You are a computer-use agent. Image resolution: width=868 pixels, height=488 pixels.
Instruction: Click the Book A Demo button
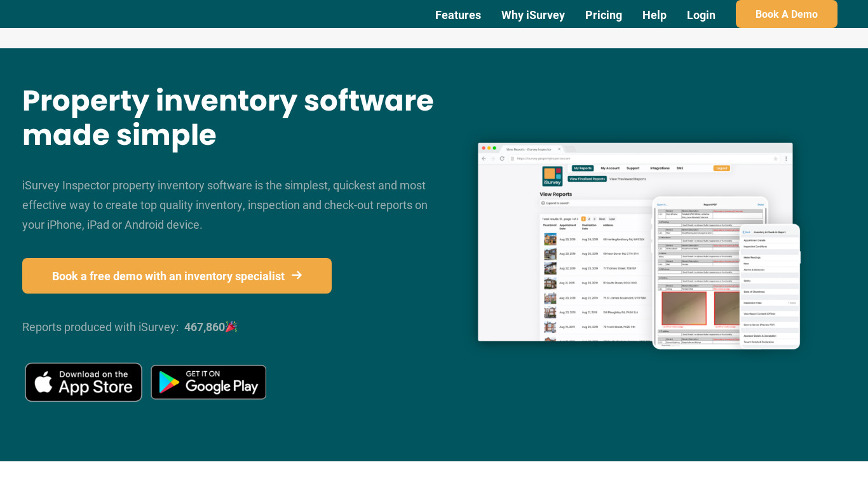[x=786, y=14]
